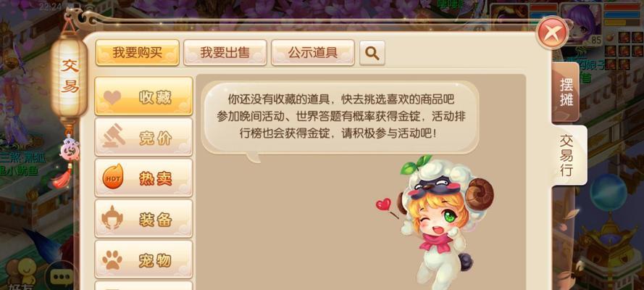Open the 装备 equipment category
The image size is (644, 290).
coord(143,218)
